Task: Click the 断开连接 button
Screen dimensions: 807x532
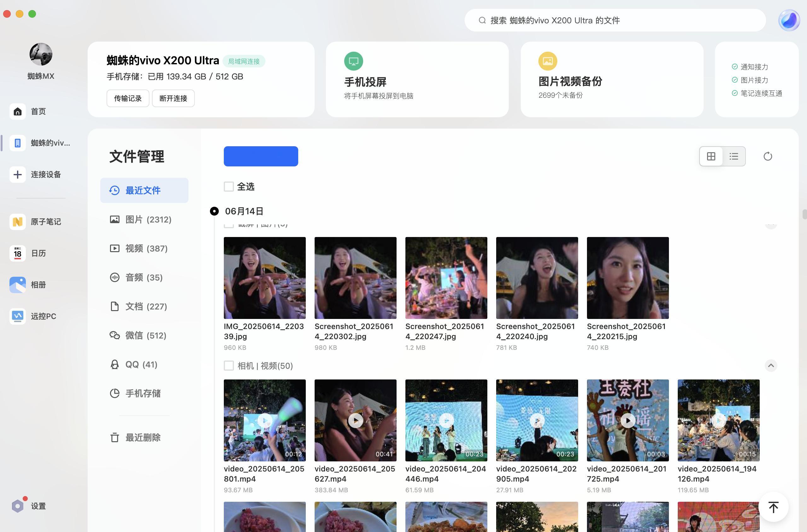Action: (x=173, y=98)
